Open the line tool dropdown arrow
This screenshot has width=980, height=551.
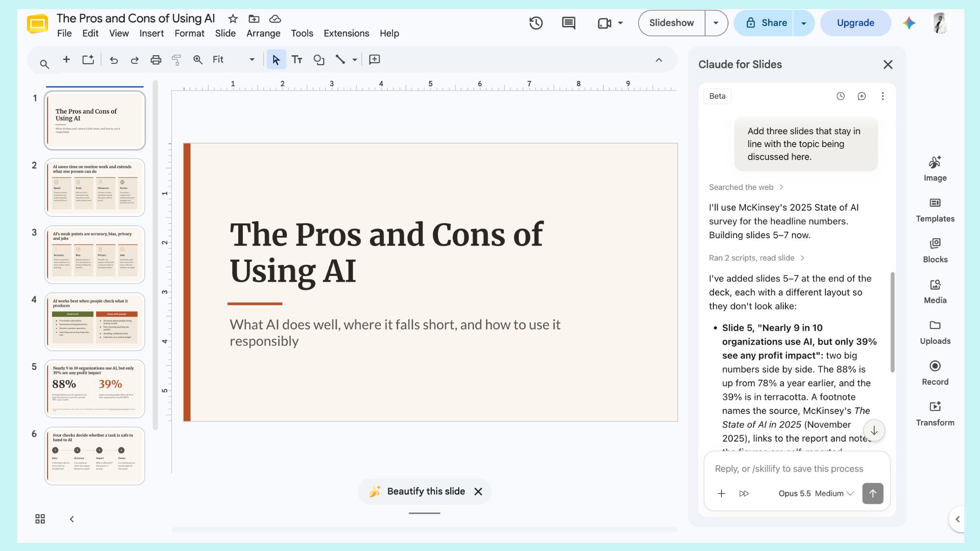pos(355,60)
